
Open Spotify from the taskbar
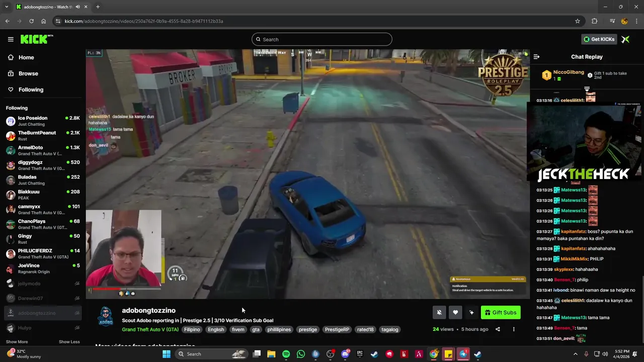286,354
